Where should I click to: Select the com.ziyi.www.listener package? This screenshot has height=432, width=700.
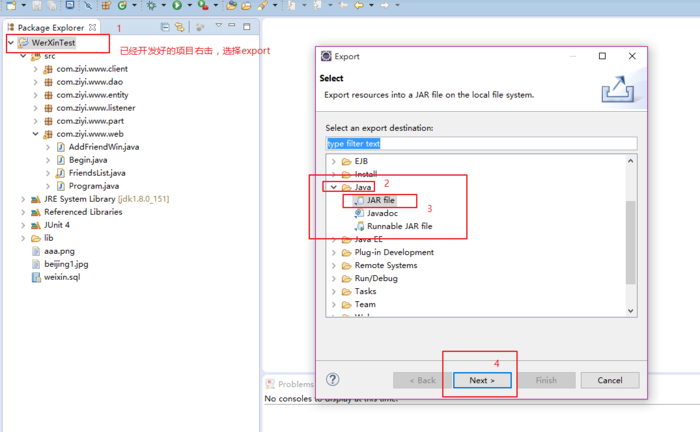click(x=96, y=108)
